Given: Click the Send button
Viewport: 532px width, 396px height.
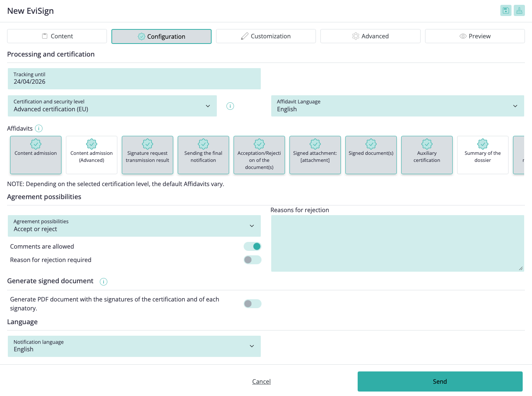Looking at the screenshot, I should pos(440,381).
